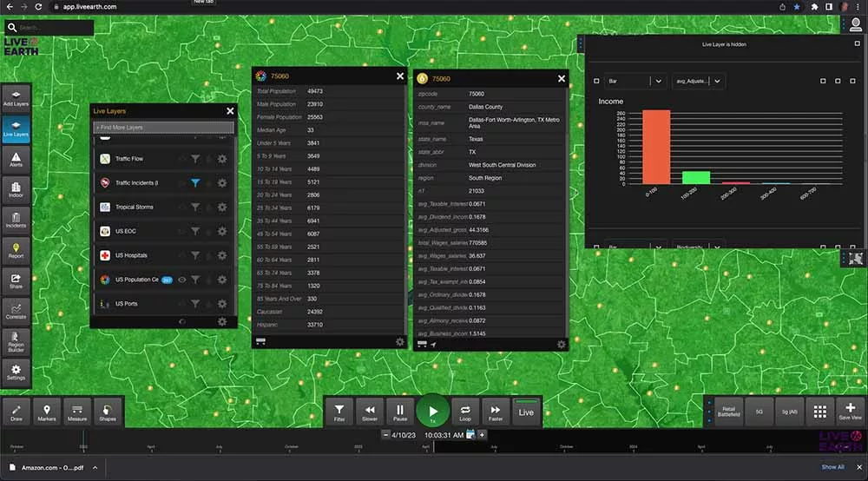Click the green Play 1x button
868x481 pixels.
coord(433,412)
